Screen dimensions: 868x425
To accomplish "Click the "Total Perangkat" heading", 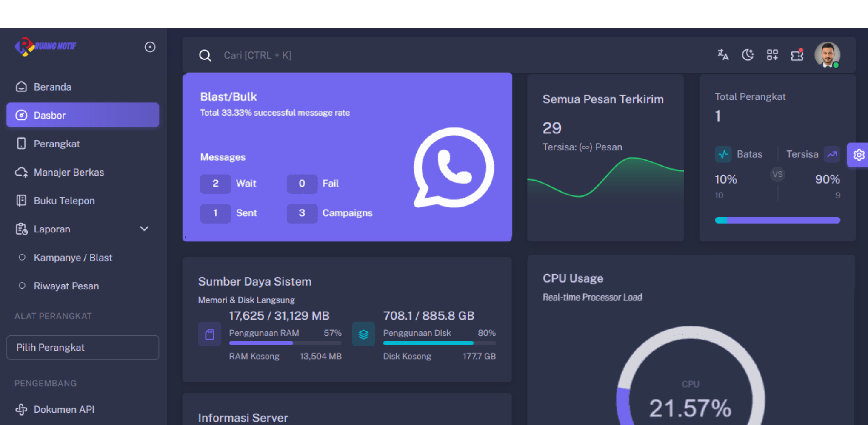I will point(750,96).
